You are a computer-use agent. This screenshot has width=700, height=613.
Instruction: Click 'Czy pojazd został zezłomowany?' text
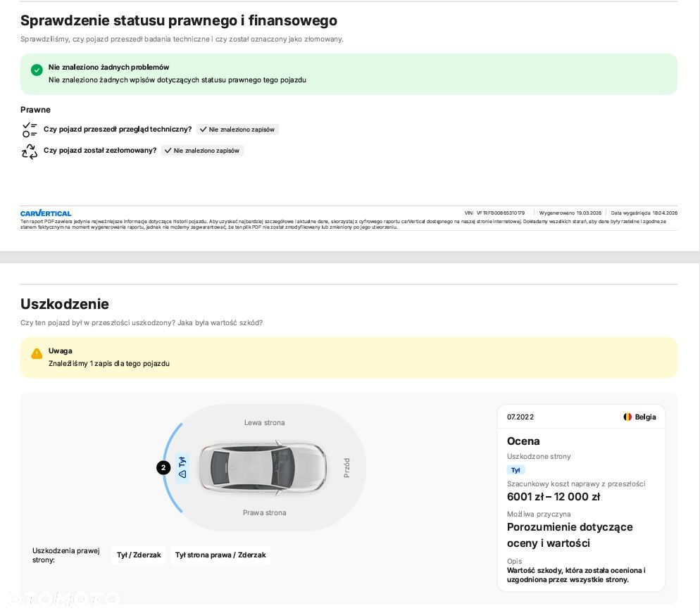pyautogui.click(x=100, y=151)
